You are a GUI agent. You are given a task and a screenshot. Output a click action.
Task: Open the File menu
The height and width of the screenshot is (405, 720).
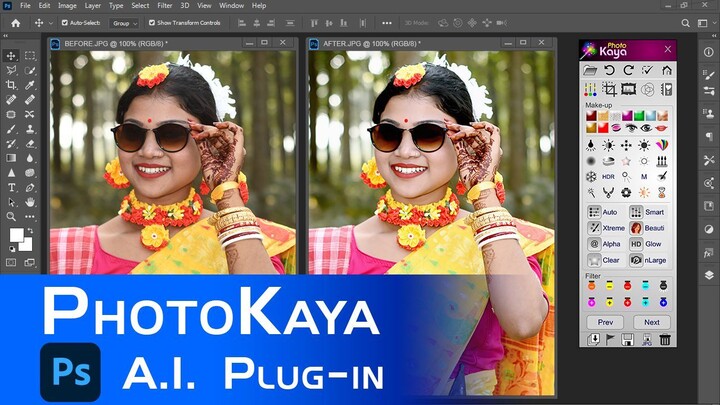click(x=25, y=6)
